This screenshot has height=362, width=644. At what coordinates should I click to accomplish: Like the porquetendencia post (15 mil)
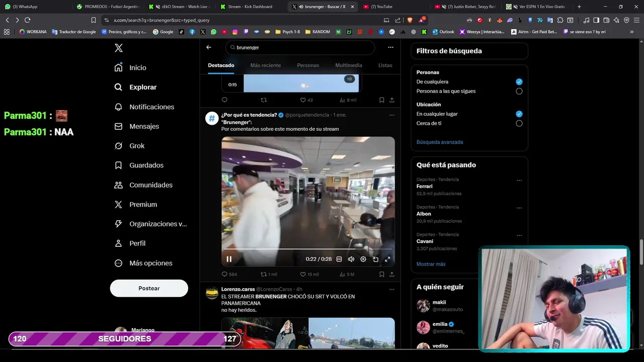[x=309, y=274]
